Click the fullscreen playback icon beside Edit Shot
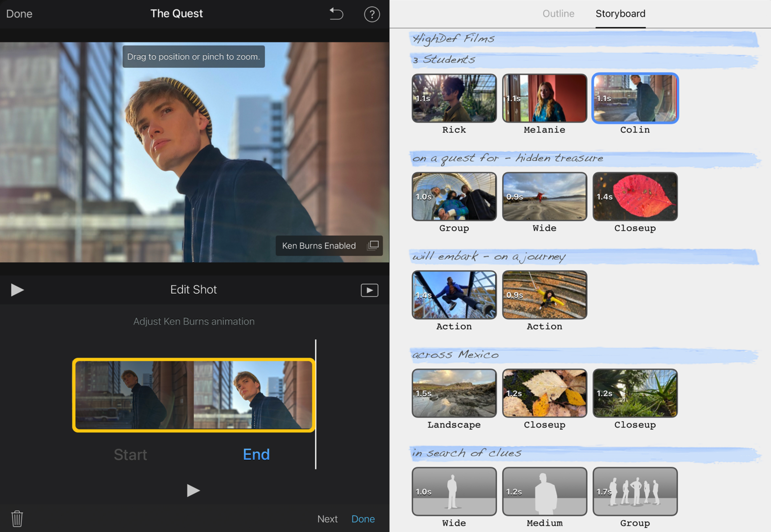This screenshot has height=532, width=771. (369, 290)
